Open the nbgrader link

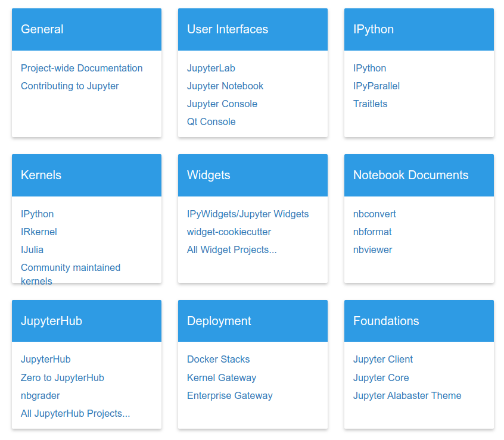tap(40, 396)
